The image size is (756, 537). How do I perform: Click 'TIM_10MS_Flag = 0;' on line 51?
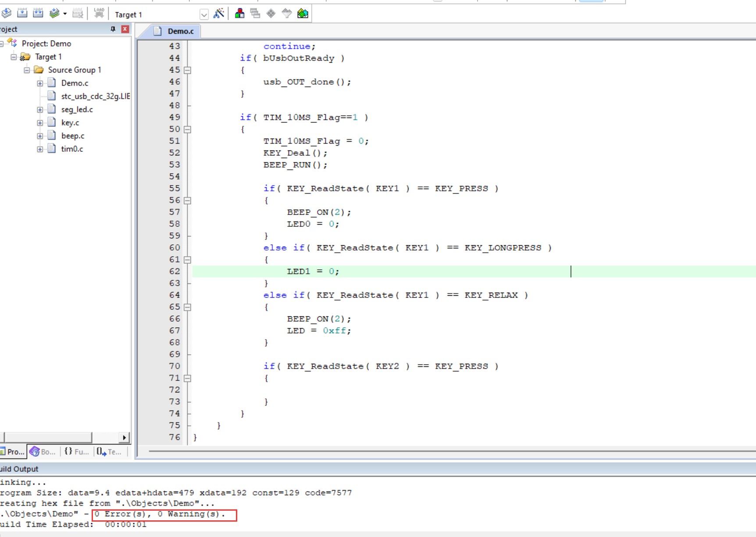[x=316, y=141]
